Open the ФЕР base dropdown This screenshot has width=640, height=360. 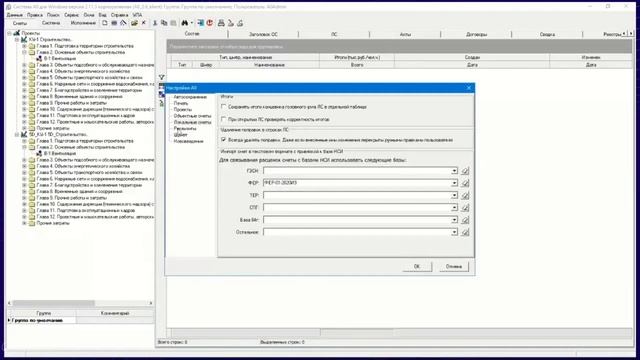coord(454,183)
